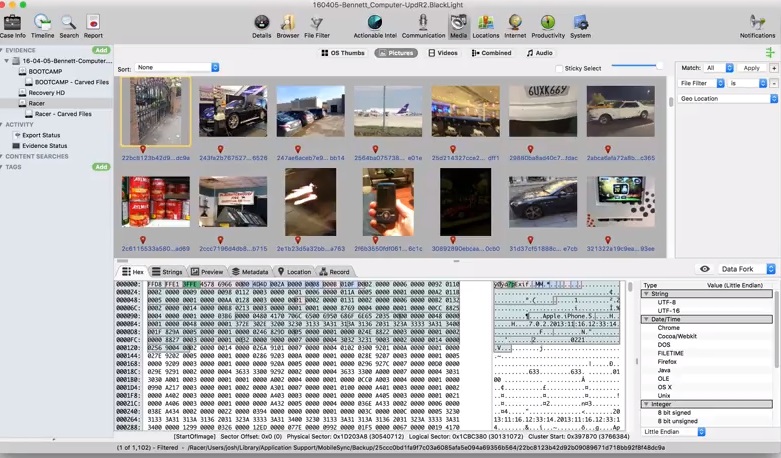Click the Internet globe icon
The image size is (781, 458).
pos(515,21)
